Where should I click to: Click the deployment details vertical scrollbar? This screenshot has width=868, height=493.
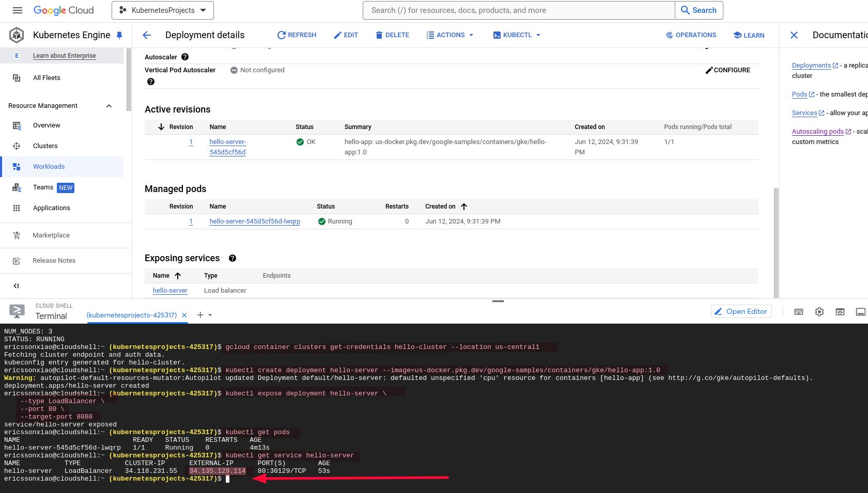pyautogui.click(x=776, y=243)
